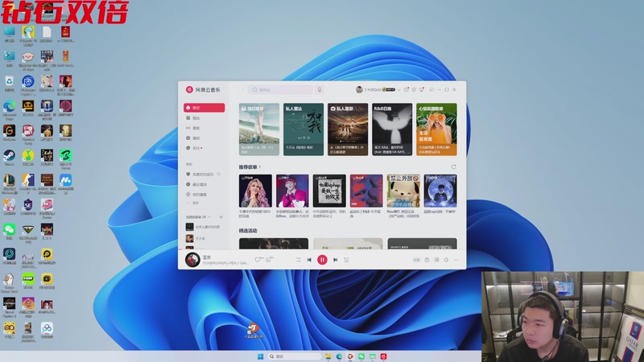The height and width of the screenshot is (362, 644).
Task: Refresh recommended playlists with the circular arrow
Action: [453, 167]
